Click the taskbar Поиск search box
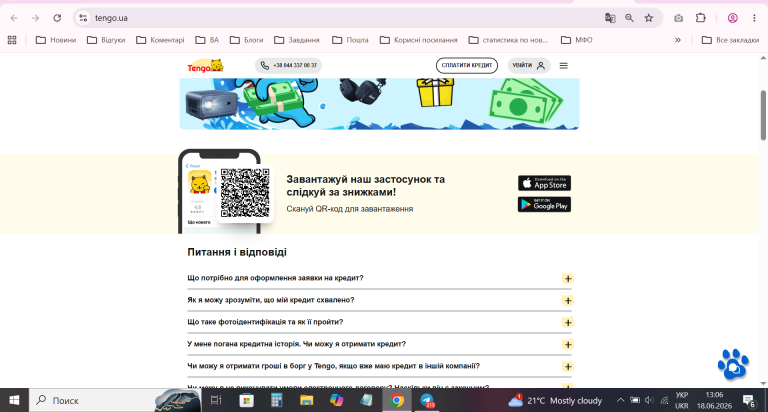Viewport: 768px width, 412px height. click(115, 401)
